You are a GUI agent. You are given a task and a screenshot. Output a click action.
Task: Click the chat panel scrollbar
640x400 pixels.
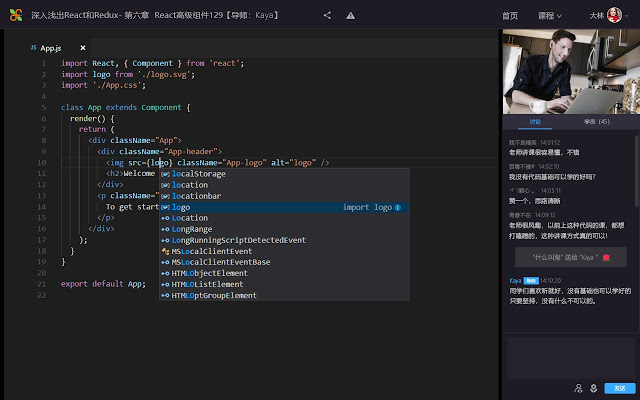pyautogui.click(x=636, y=171)
